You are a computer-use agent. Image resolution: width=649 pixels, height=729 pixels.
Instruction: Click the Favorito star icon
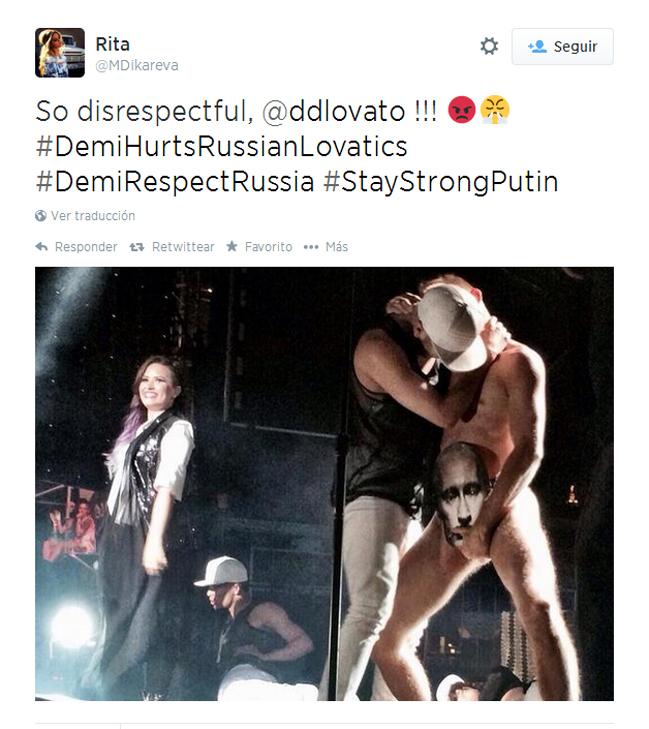pos(232,247)
